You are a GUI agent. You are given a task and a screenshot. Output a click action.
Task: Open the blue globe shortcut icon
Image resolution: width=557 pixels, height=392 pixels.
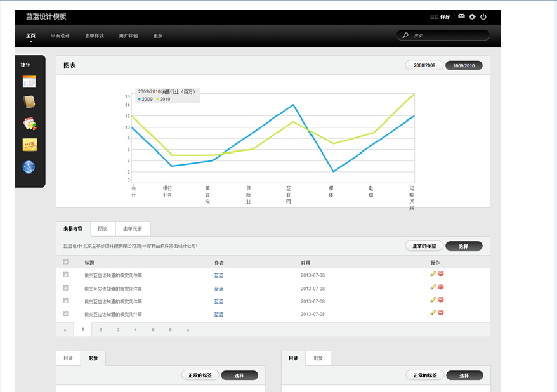29,167
